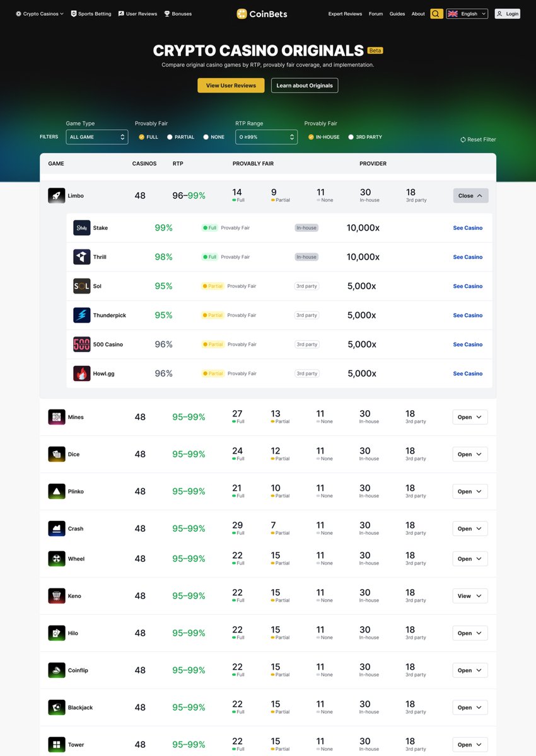The height and width of the screenshot is (756, 536).
Task: Follow the See Casino link for Stake
Action: click(467, 227)
